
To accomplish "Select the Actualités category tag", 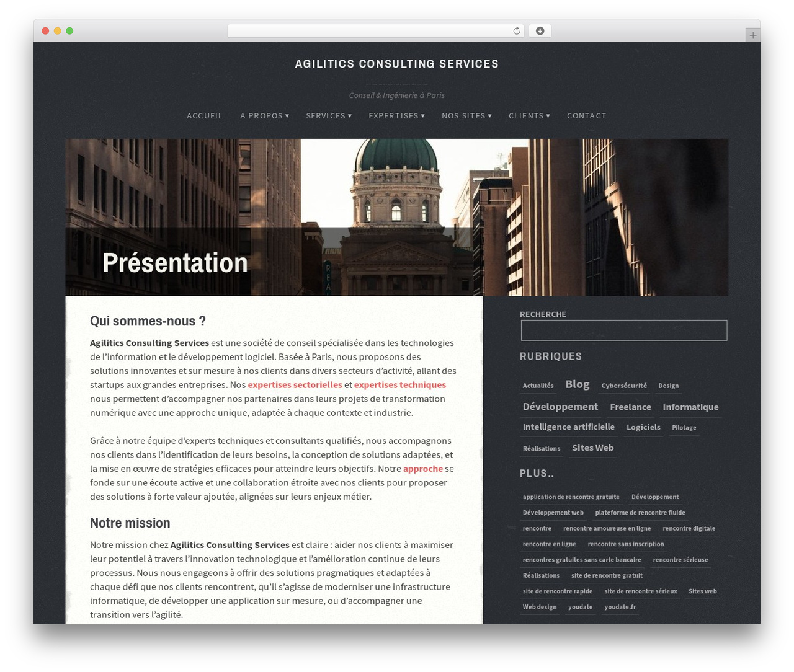I will click(538, 386).
